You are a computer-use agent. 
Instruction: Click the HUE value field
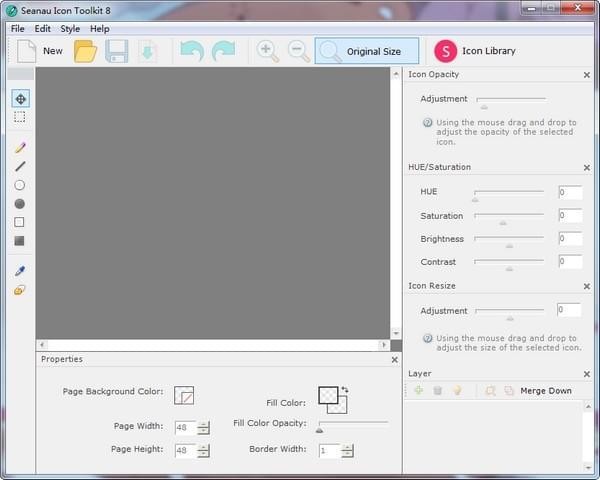(570, 192)
